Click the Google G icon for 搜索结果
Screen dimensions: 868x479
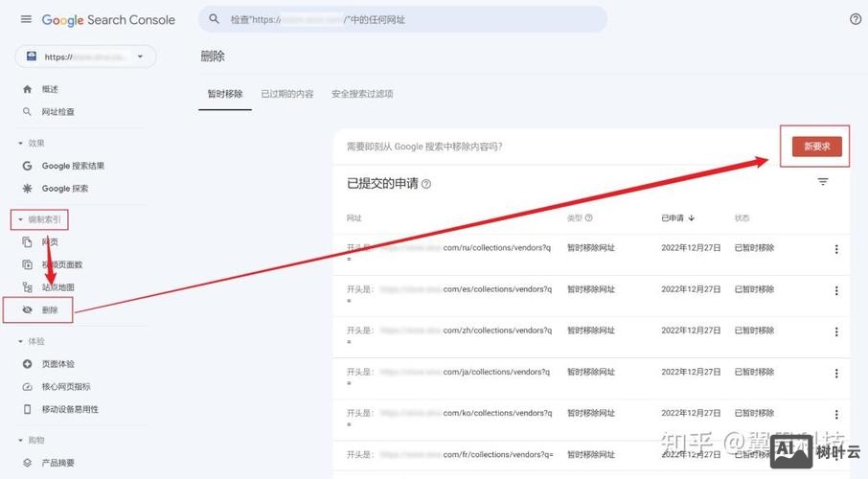click(27, 166)
